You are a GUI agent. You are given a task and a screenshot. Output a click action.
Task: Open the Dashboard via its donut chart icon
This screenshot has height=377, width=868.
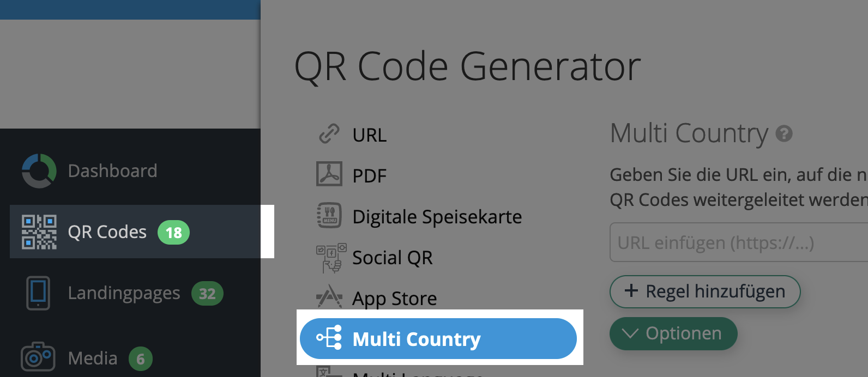38,171
